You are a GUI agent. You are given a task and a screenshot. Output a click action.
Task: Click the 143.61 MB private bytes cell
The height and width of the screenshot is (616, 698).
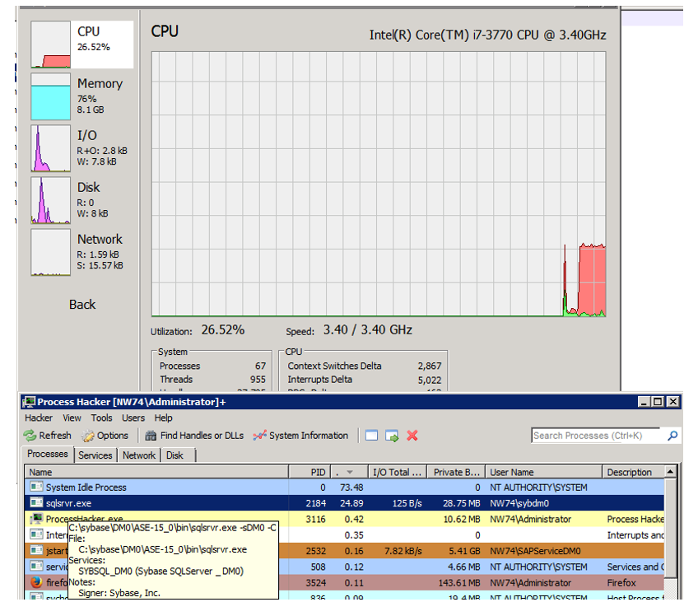pyautogui.click(x=459, y=583)
